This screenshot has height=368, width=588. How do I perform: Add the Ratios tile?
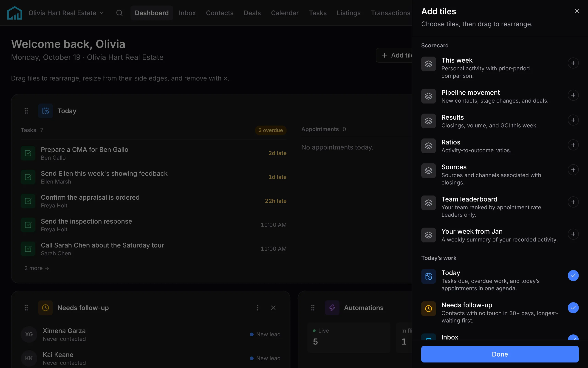573,145
